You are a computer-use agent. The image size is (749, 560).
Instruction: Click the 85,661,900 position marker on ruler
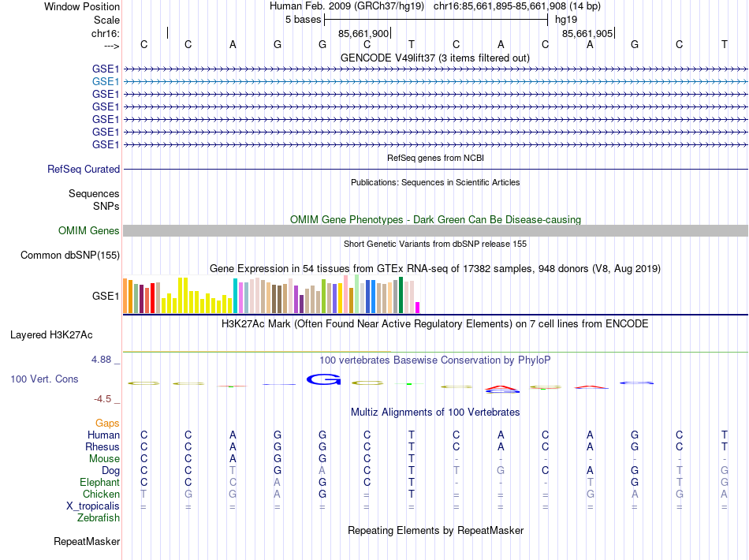364,34
